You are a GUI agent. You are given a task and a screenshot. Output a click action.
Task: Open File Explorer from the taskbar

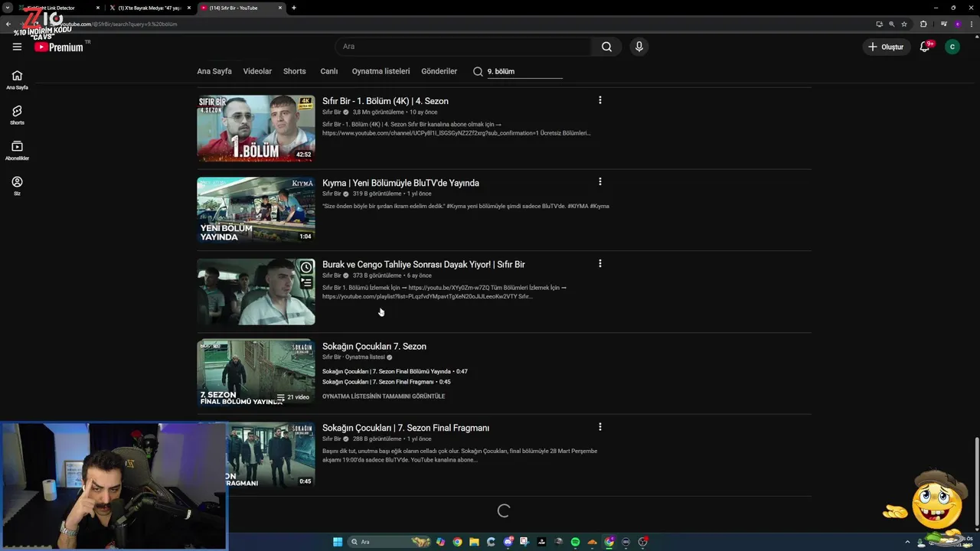(474, 542)
